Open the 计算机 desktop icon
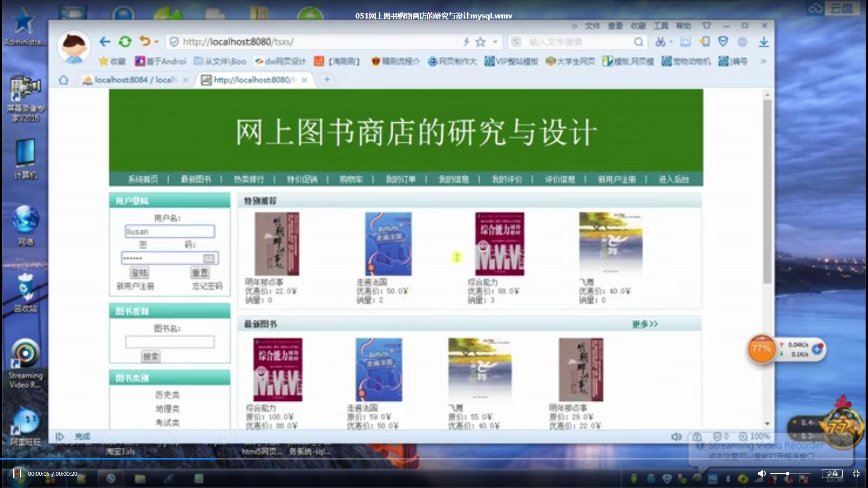 [x=25, y=159]
